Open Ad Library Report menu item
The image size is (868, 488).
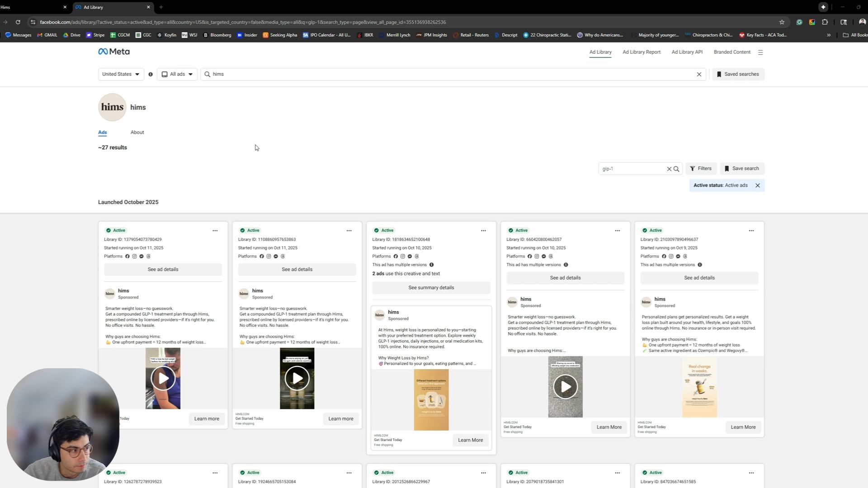coord(641,52)
